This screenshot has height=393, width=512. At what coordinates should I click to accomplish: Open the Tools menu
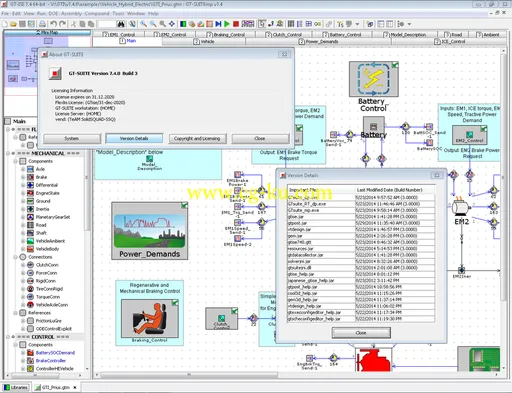click(x=118, y=14)
